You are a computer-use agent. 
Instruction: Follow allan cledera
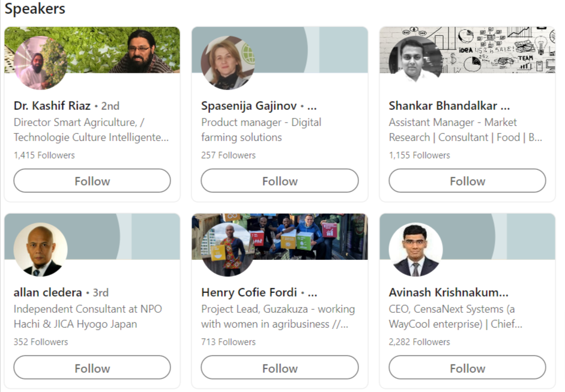[x=92, y=368]
